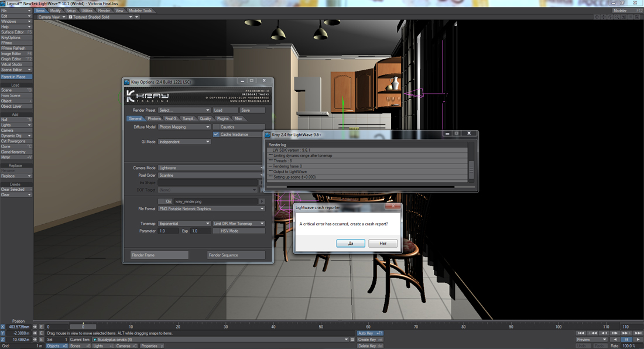Click the Tonemap Parameter input field
Screen dimensions: 644x349
point(169,231)
